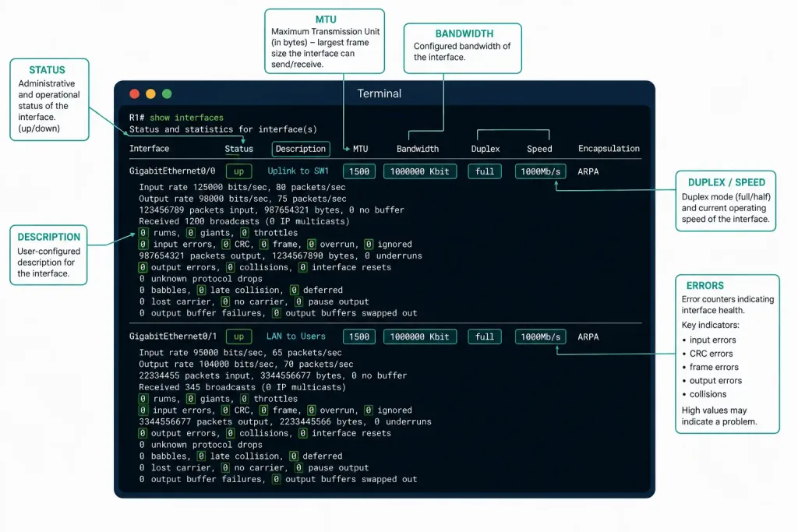Click the Speed column header
798x532 pixels.
click(x=539, y=149)
